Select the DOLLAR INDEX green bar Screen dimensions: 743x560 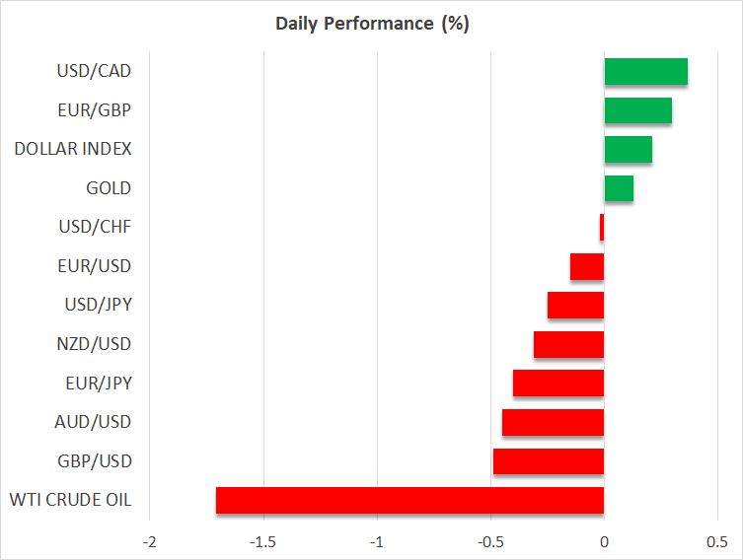coord(628,149)
